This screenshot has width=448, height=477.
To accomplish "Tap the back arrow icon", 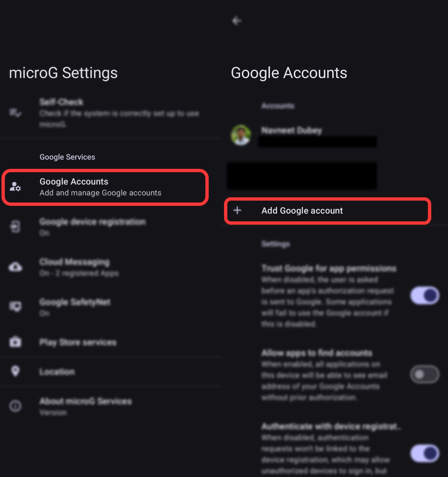I will coord(237,21).
